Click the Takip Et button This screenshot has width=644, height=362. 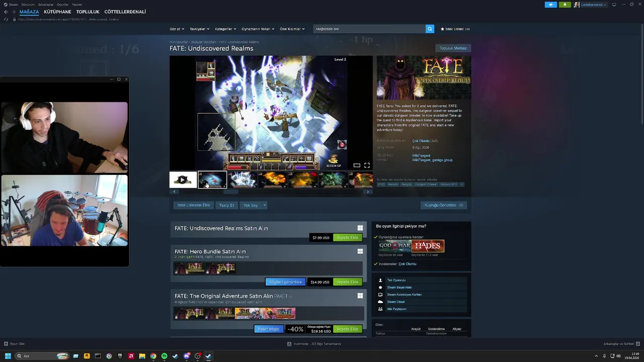pyautogui.click(x=227, y=205)
